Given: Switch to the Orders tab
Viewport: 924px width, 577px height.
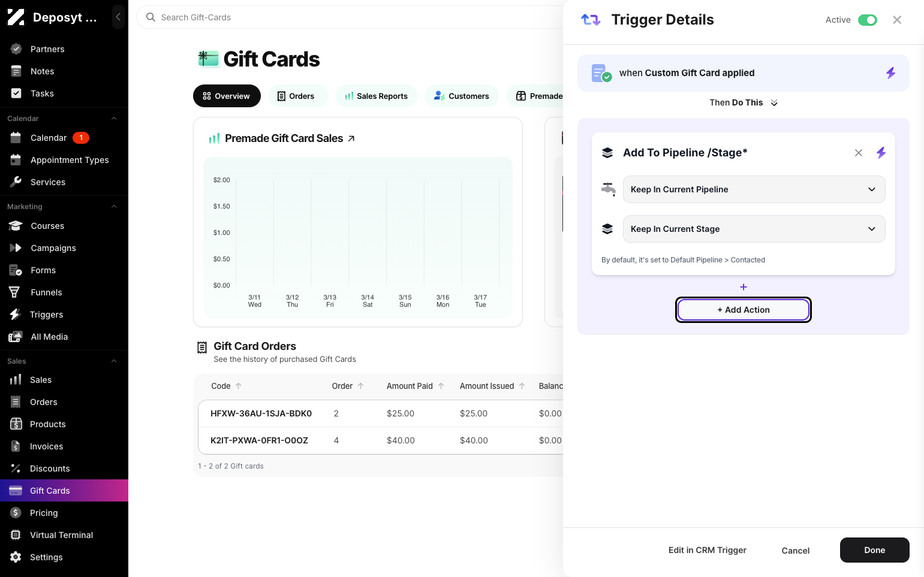Looking at the screenshot, I should click(297, 96).
